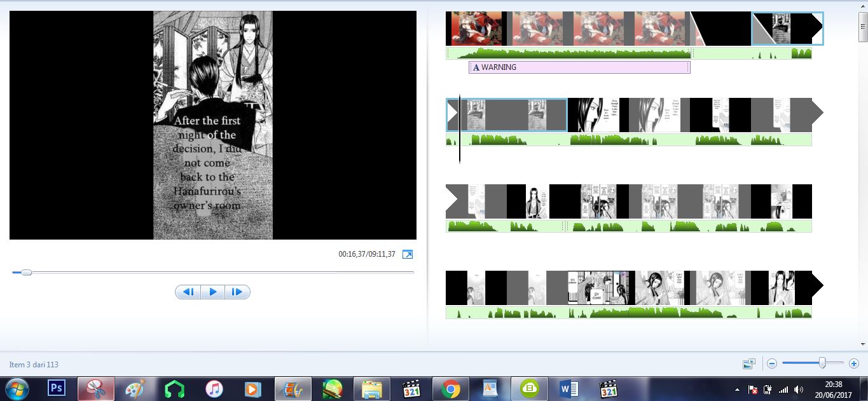The image size is (868, 401).
Task: Select the first red-tinted clip in the storyboard
Action: pyautogui.click(x=476, y=29)
